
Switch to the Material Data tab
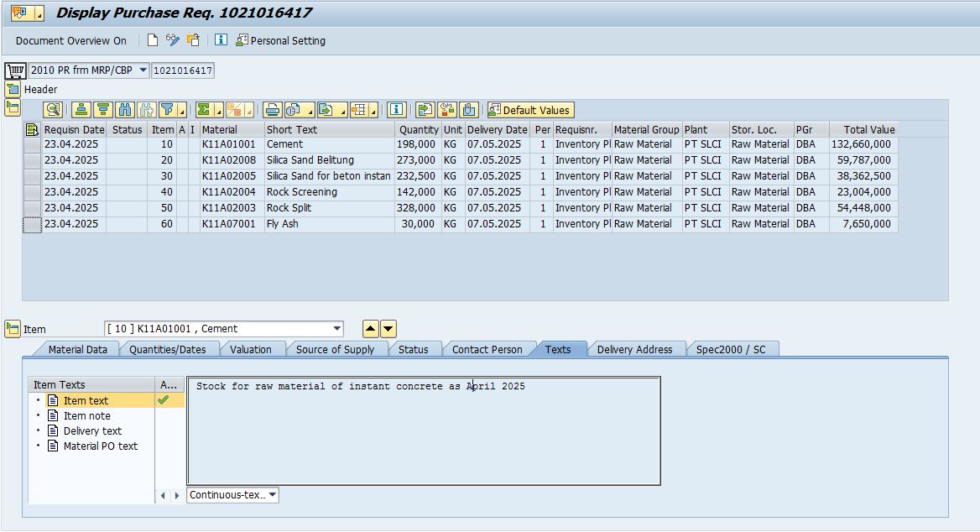(77, 349)
